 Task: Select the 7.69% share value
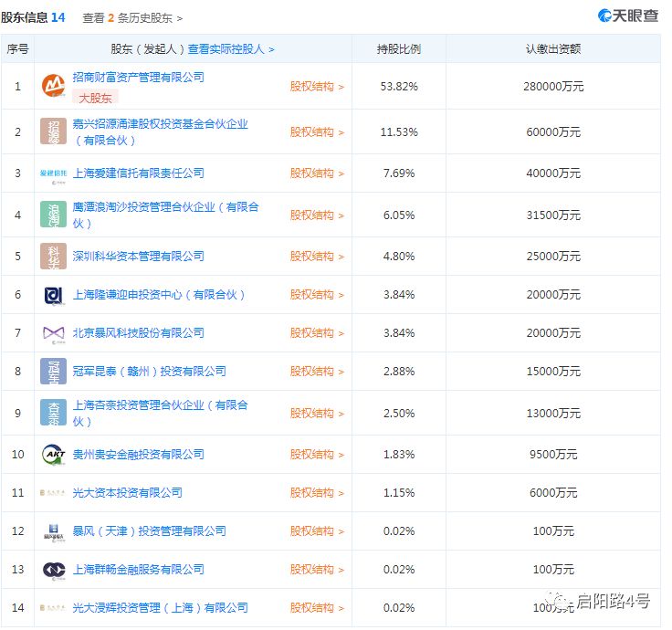click(x=399, y=173)
